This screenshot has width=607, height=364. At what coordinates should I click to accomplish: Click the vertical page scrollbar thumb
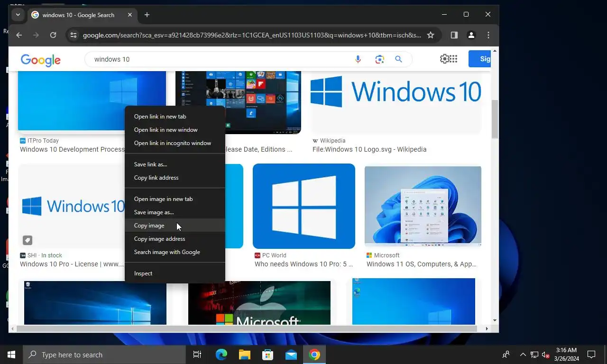click(x=495, y=118)
